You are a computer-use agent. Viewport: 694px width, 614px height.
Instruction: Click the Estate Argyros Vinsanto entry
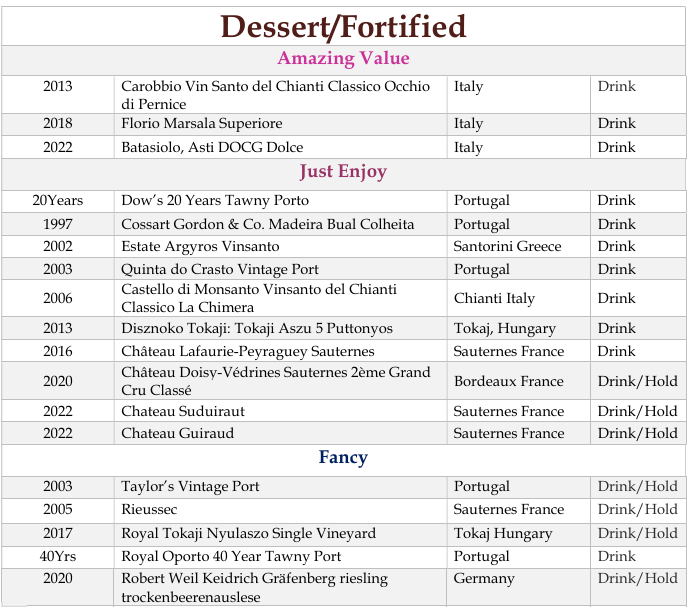(200, 246)
